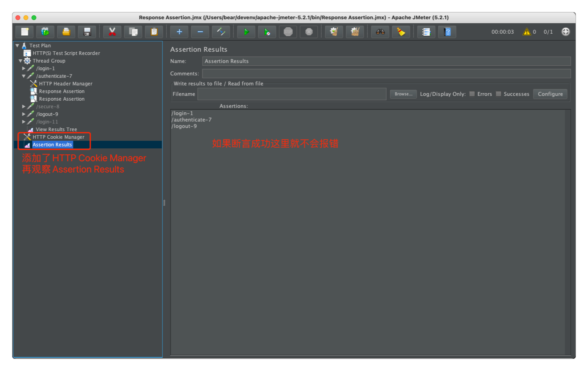The width and height of the screenshot is (588, 371).
Task: Expand the /login-11 sampler node
Action: [x=24, y=122]
